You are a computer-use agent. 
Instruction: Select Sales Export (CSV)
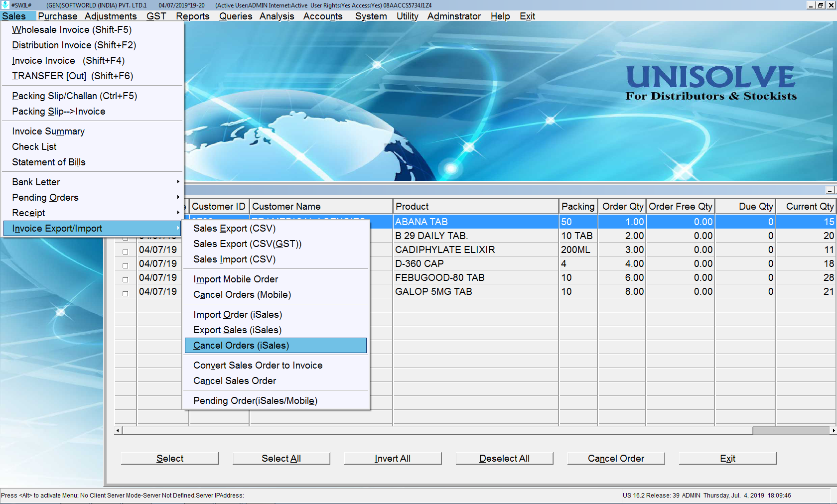pos(276,228)
